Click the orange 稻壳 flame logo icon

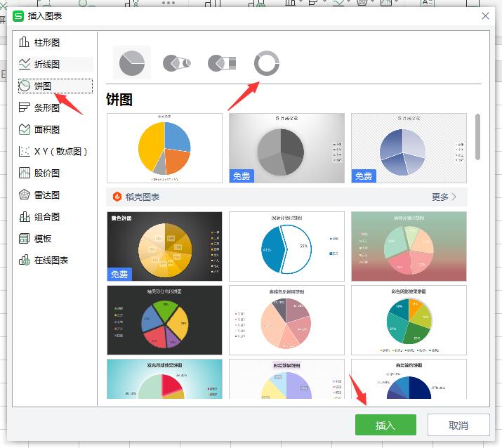pyautogui.click(x=117, y=197)
